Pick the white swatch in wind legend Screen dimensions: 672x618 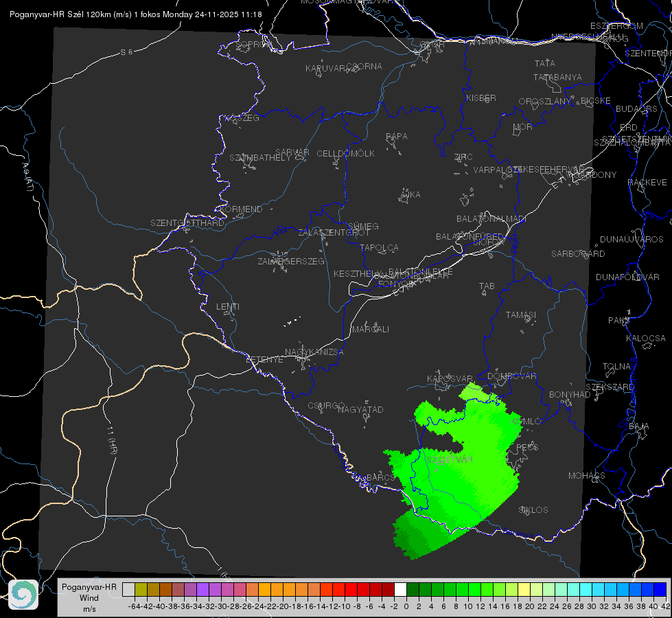(x=400, y=589)
